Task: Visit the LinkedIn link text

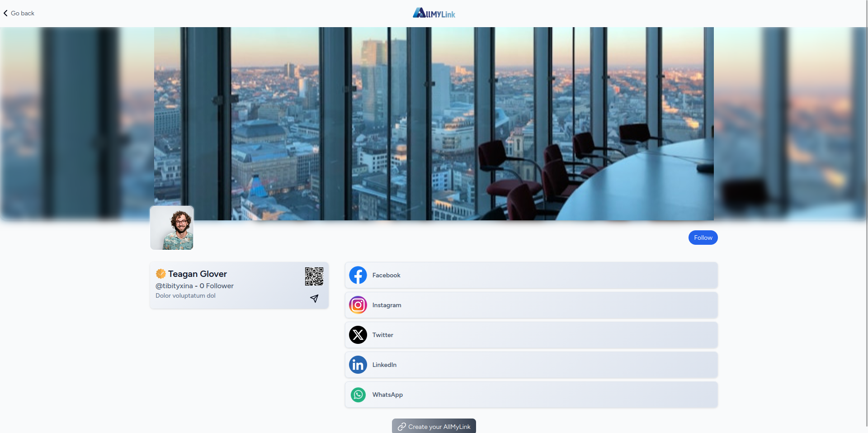Action: 384,365
